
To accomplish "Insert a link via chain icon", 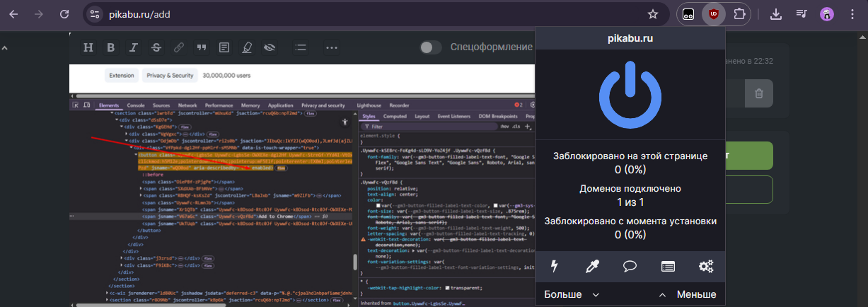I will click(179, 47).
